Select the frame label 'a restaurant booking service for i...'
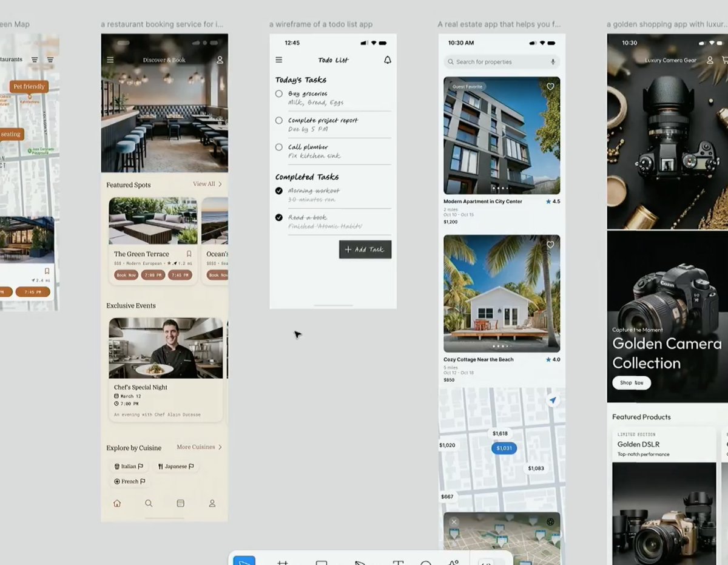This screenshot has width=728, height=565. pyautogui.click(x=162, y=24)
